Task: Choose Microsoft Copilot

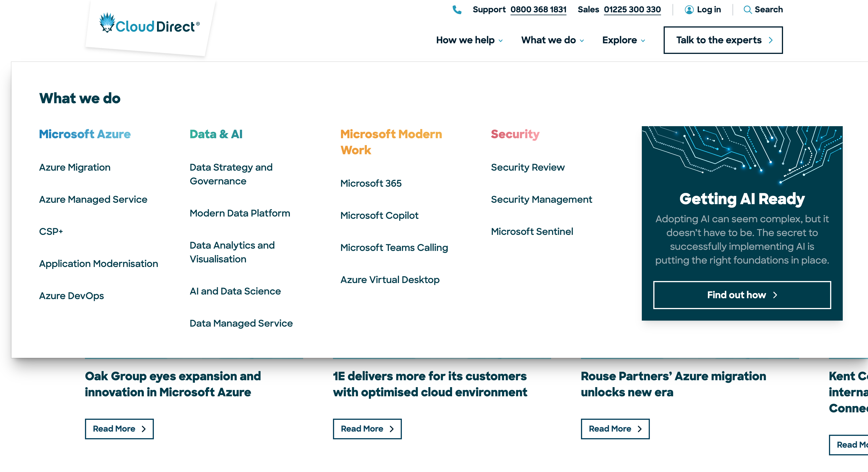Action: pos(379,215)
